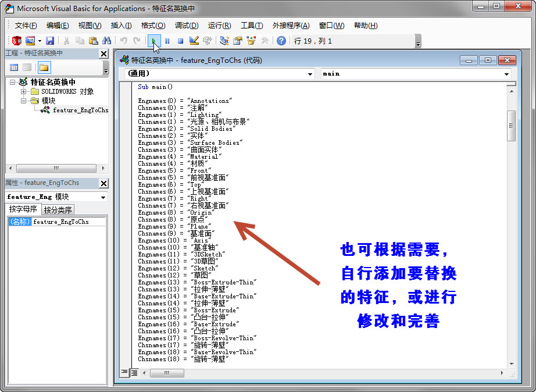Open the 文件(F) menu

pos(26,26)
